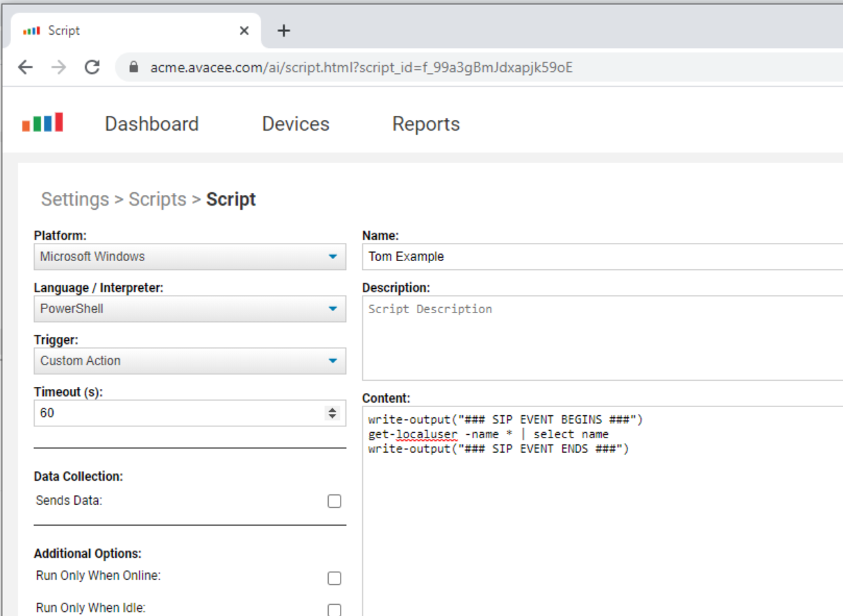Click the 'SIP EVENT BEGINS' script line
Screen dimensions: 843x616
click(506, 419)
